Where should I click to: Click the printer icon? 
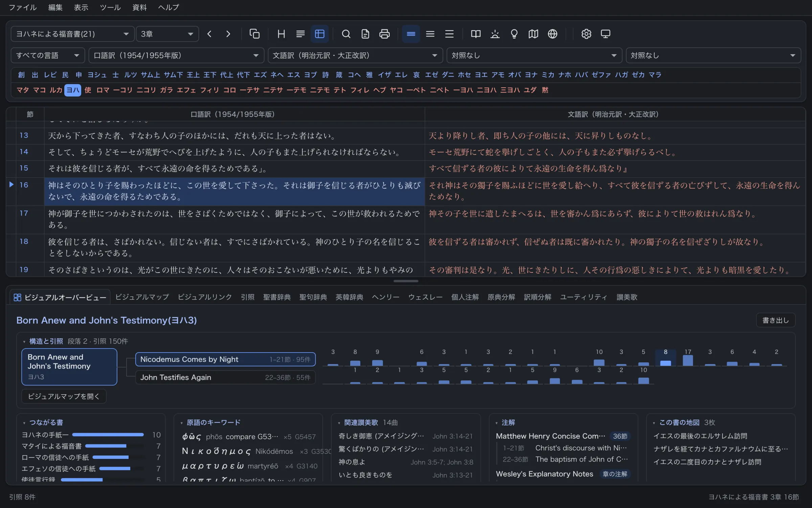pos(384,34)
